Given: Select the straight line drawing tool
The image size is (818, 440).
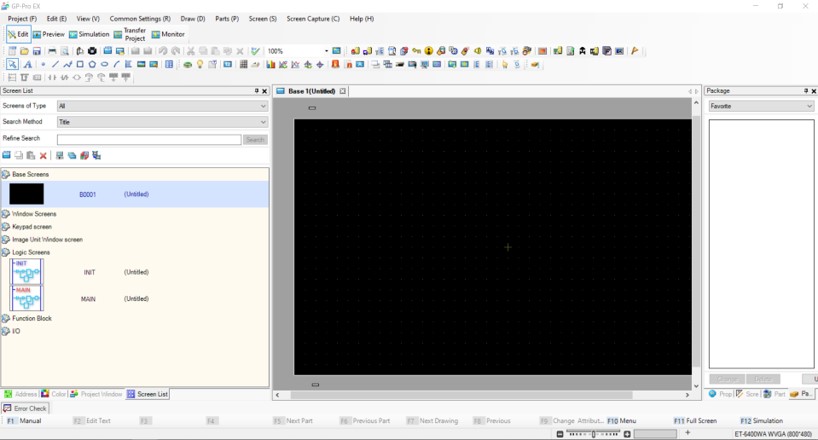Looking at the screenshot, I should (x=55, y=64).
